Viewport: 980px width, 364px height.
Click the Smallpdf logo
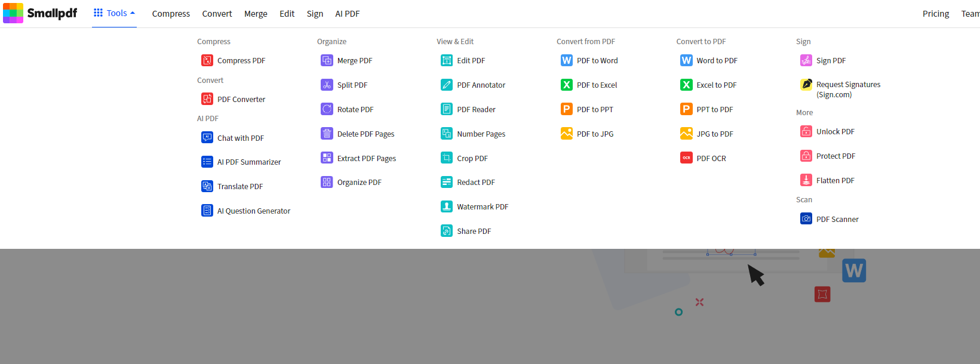40,13
